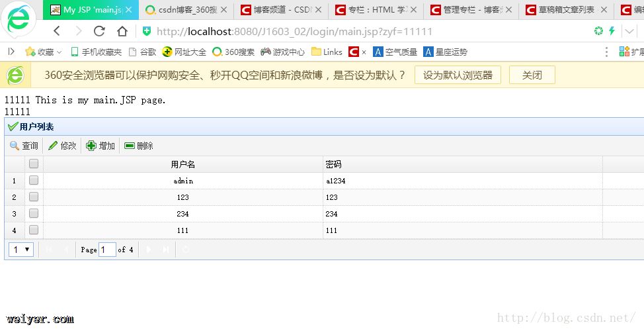Open the 游戏中心 bookmark
Viewport: 644px width, 331px height.
point(282,52)
